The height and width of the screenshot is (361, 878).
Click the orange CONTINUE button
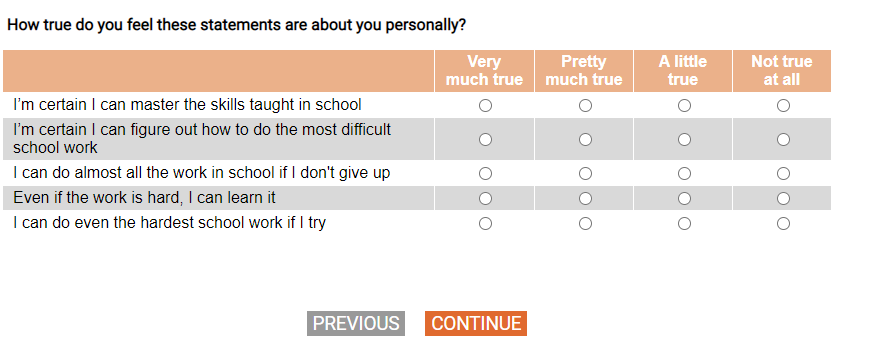[476, 324]
